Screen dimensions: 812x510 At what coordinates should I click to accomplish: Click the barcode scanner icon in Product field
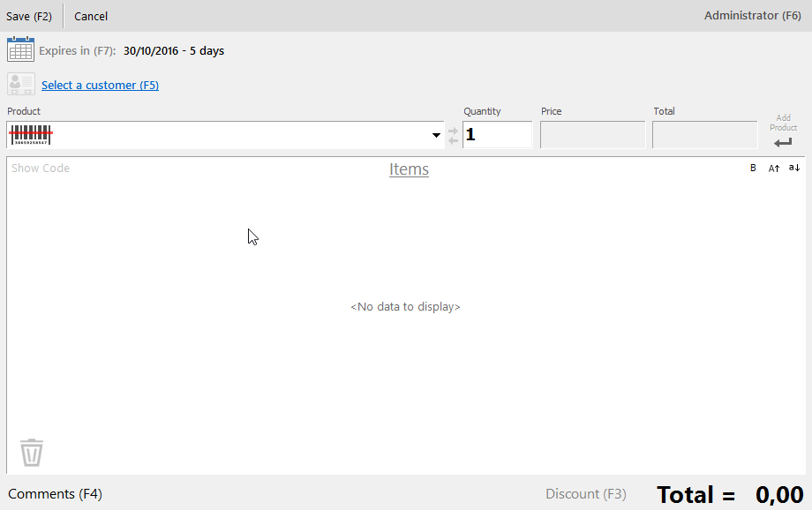click(x=31, y=135)
